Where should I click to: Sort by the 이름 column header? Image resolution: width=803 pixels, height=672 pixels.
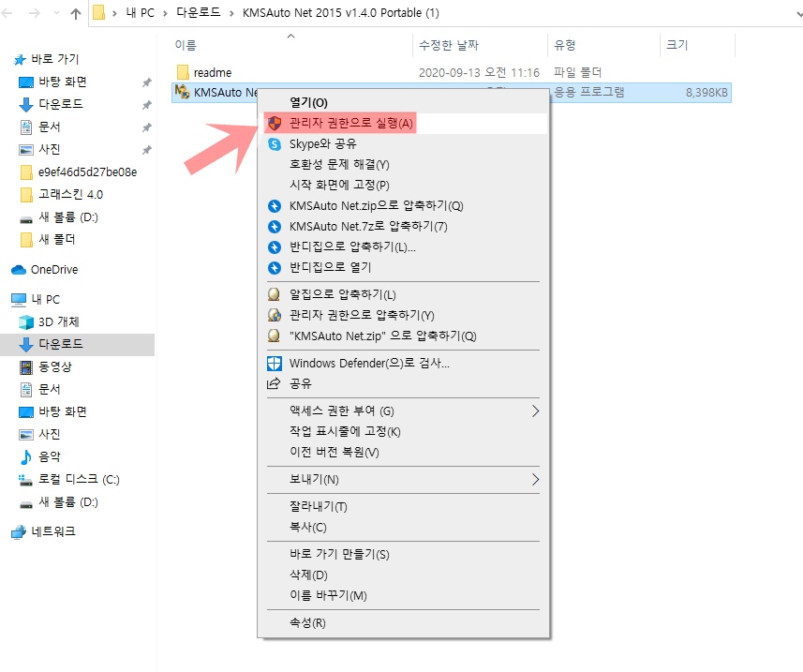(186, 45)
